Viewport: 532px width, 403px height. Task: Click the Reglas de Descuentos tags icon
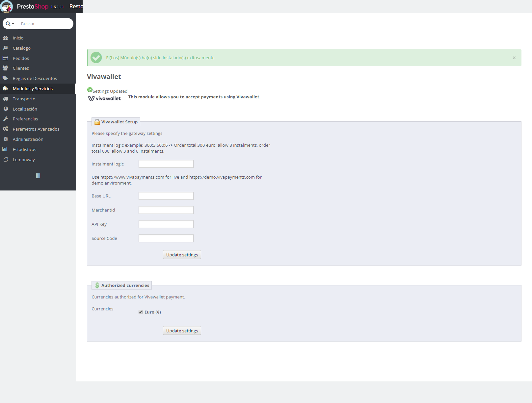[6, 78]
